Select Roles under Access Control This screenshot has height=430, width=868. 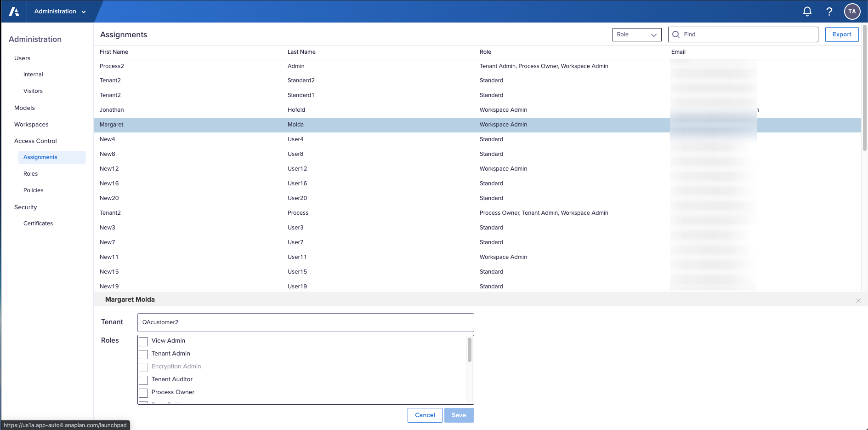click(30, 173)
